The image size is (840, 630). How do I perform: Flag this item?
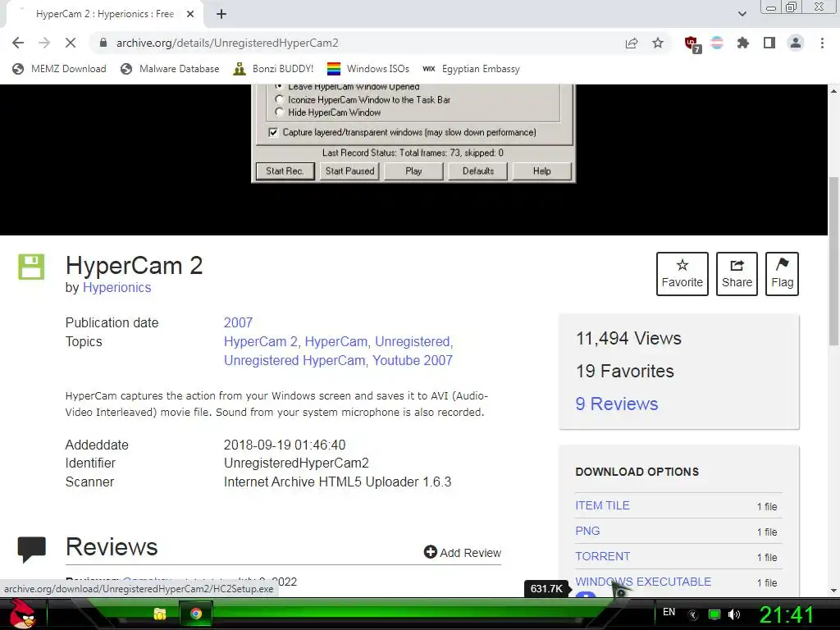tap(782, 274)
